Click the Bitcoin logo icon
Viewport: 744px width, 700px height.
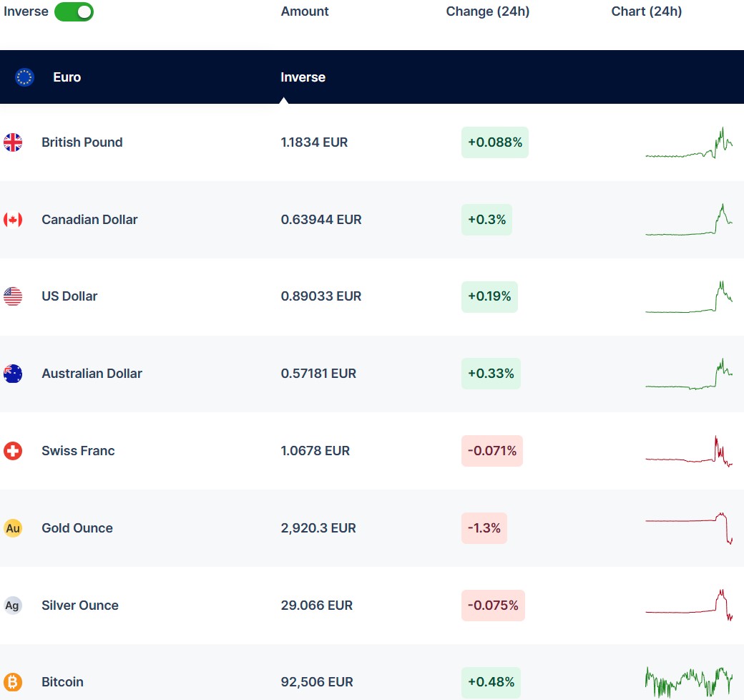[13, 682]
